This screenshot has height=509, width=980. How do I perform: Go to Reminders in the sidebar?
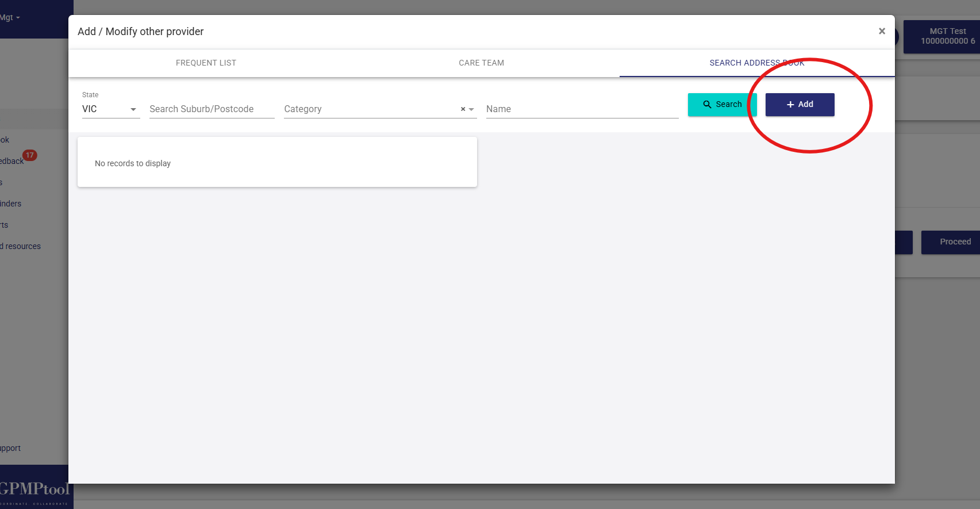11,204
